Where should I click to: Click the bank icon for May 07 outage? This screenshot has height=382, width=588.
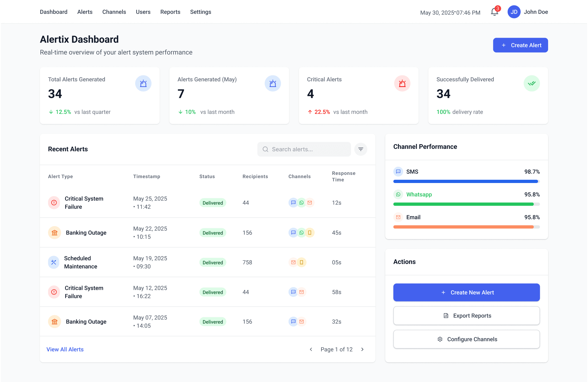coord(55,322)
